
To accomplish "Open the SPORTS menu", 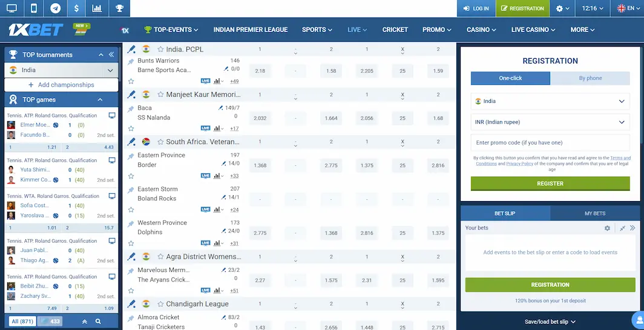I will click(x=317, y=30).
